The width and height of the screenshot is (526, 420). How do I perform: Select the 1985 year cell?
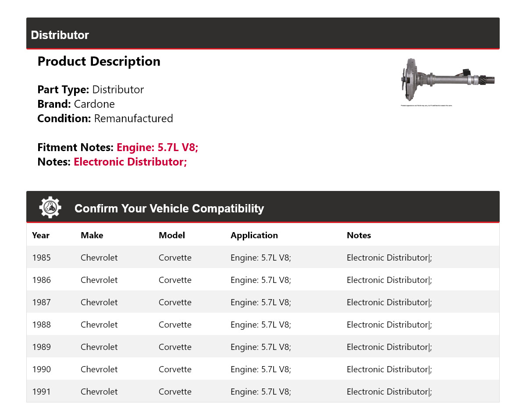point(42,258)
